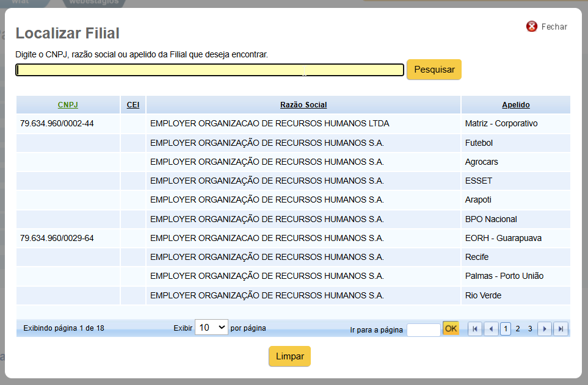The width and height of the screenshot is (588, 385).
Task: Sort by Razão Social header
Action: [x=303, y=105]
